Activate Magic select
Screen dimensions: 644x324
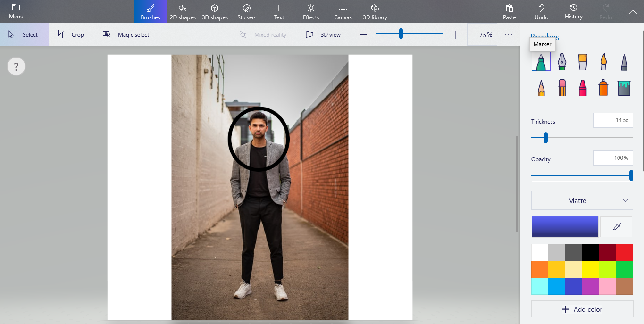pos(126,34)
